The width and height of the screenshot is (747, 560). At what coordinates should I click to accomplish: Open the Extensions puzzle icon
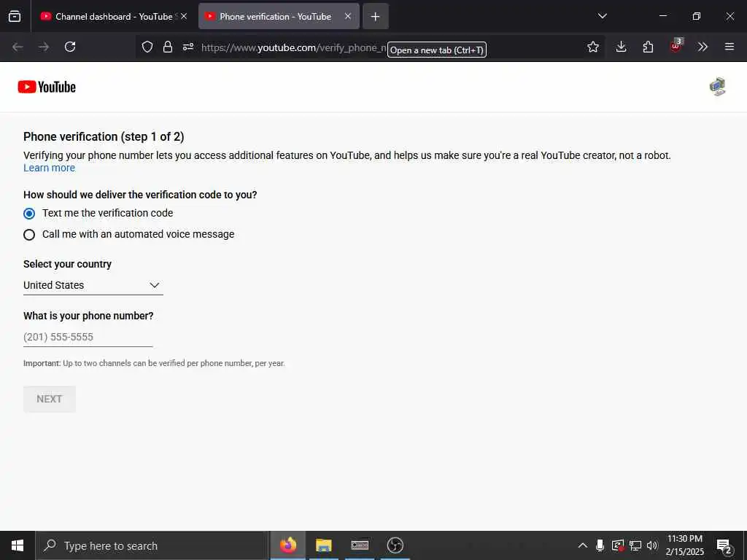tap(648, 47)
